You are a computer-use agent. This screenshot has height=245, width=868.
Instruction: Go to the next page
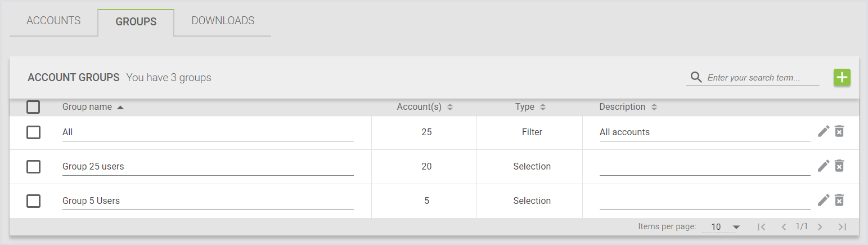pos(820,227)
